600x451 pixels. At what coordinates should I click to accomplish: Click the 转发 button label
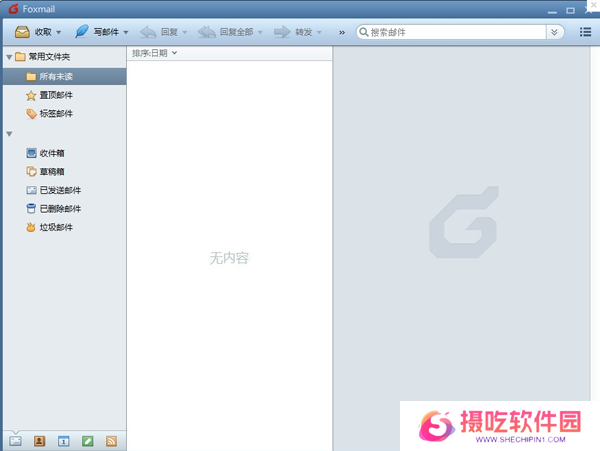303,32
